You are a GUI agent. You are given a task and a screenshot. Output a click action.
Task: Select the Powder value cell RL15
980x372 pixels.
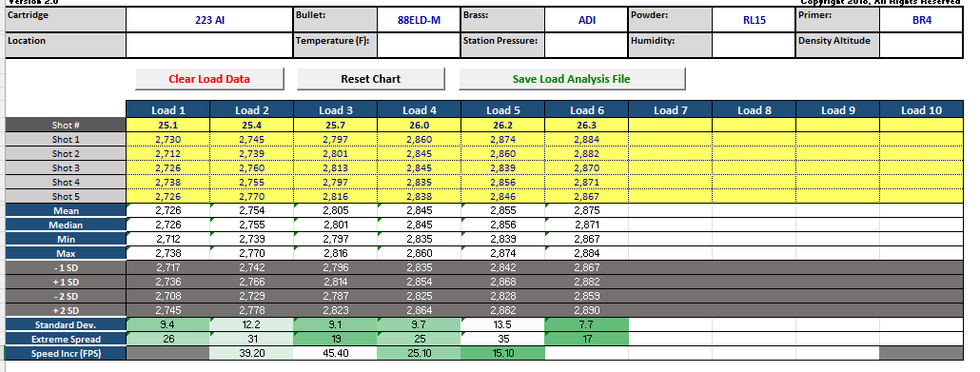754,20
